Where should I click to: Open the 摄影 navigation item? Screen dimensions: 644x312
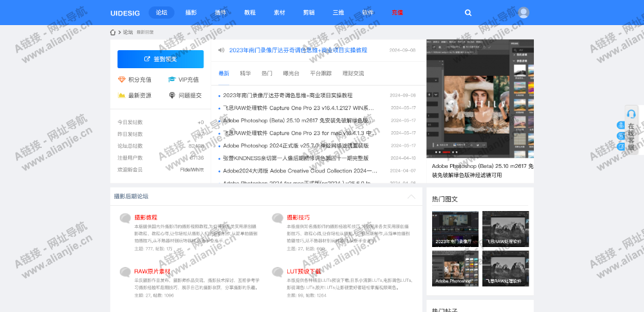click(191, 13)
